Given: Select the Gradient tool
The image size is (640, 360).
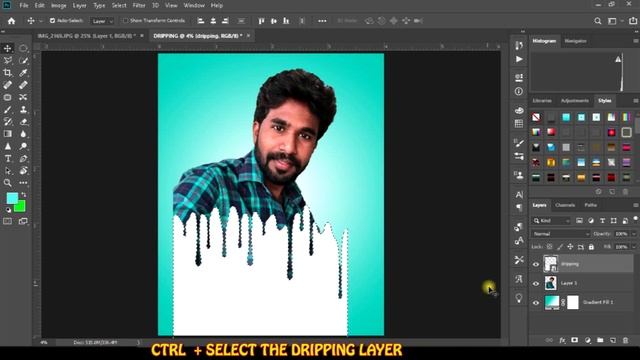Looking at the screenshot, I should coord(7,134).
